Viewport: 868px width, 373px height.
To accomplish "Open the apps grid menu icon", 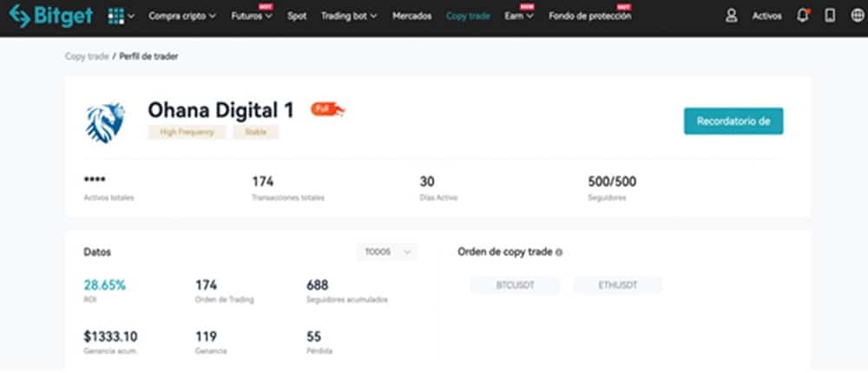I will pyautogui.click(x=117, y=16).
